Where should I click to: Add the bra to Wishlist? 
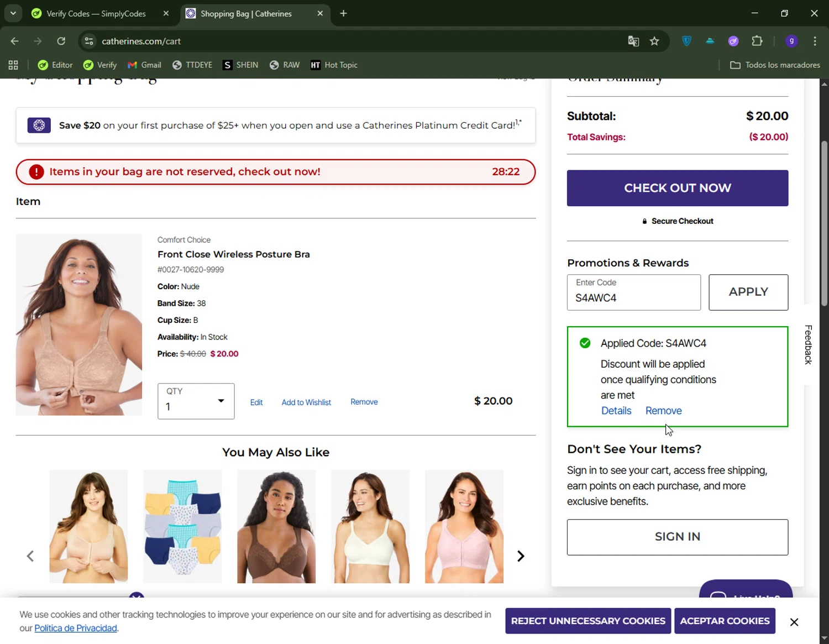pyautogui.click(x=306, y=402)
